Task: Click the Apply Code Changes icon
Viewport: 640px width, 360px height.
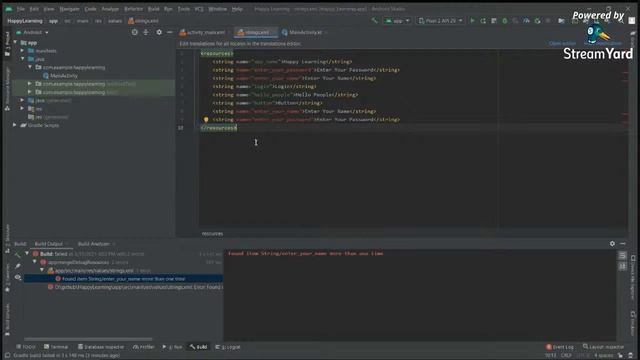Action: (x=494, y=20)
